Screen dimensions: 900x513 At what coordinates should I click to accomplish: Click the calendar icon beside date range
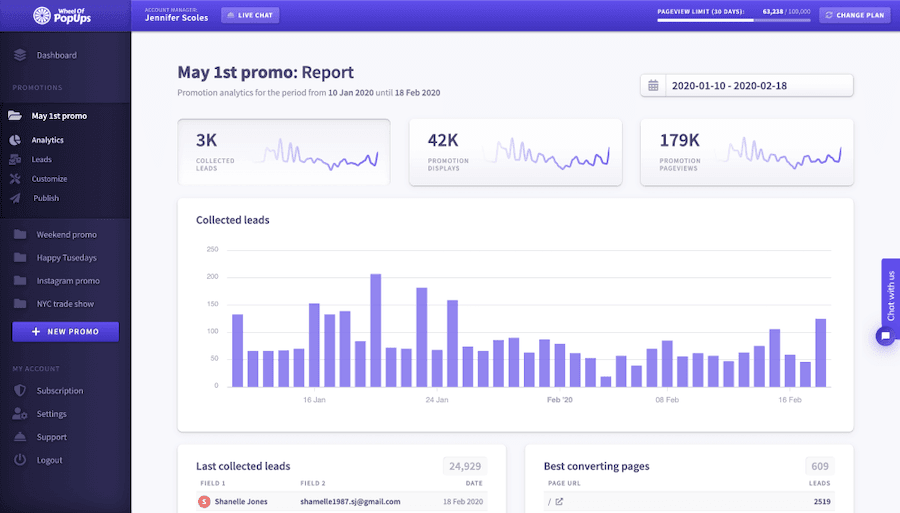653,86
